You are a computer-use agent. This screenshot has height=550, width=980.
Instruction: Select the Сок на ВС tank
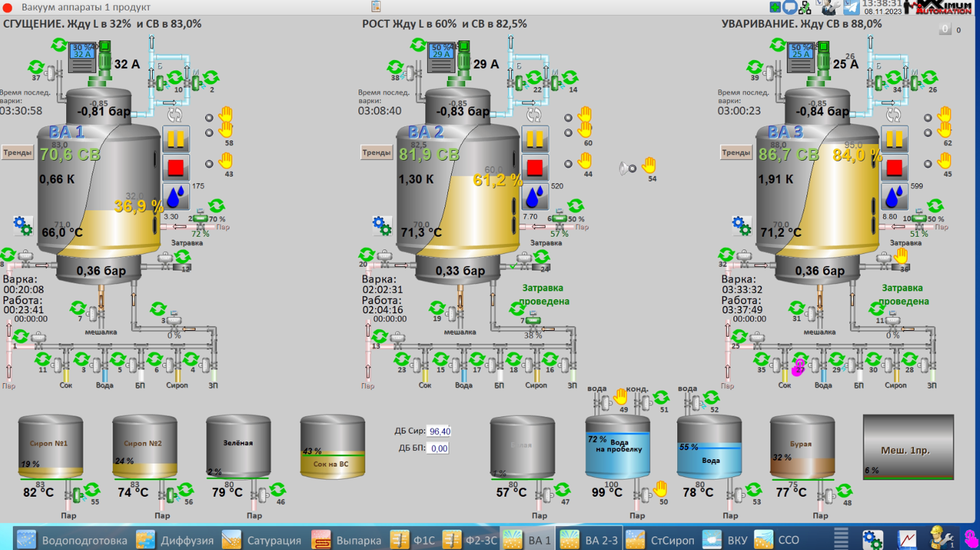tap(332, 447)
